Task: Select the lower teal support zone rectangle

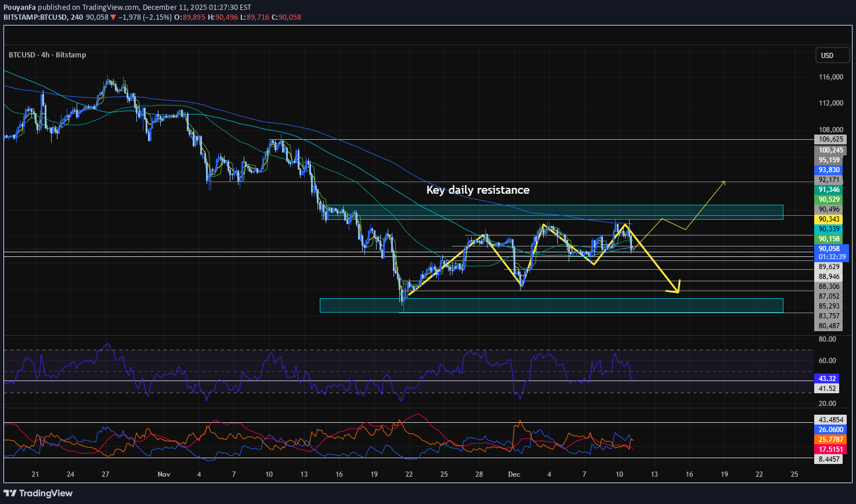Action: (551, 305)
